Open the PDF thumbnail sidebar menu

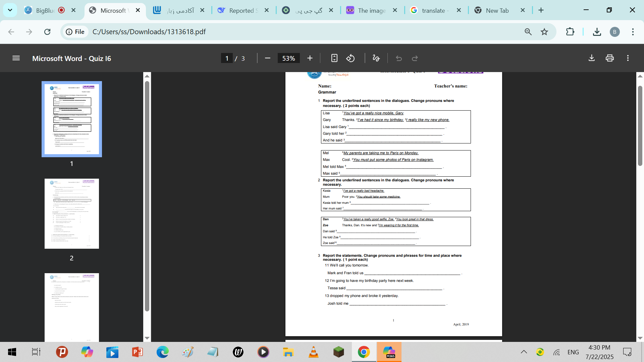point(16,58)
